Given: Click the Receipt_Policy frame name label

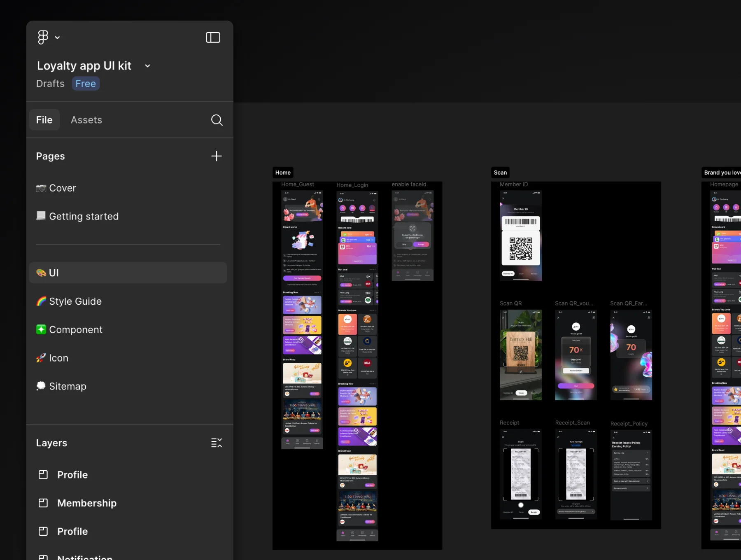Looking at the screenshot, I should click(629, 424).
